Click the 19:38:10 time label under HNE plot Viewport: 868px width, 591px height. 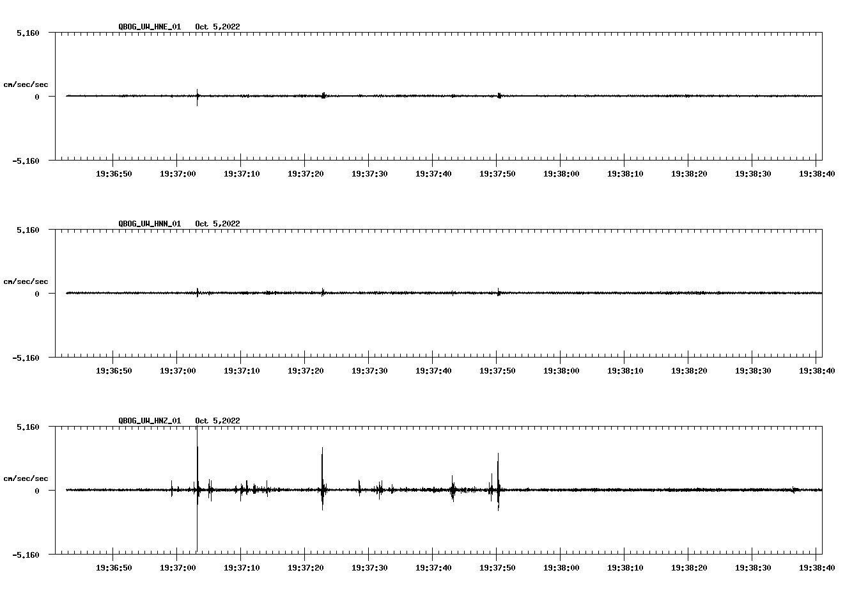point(625,174)
